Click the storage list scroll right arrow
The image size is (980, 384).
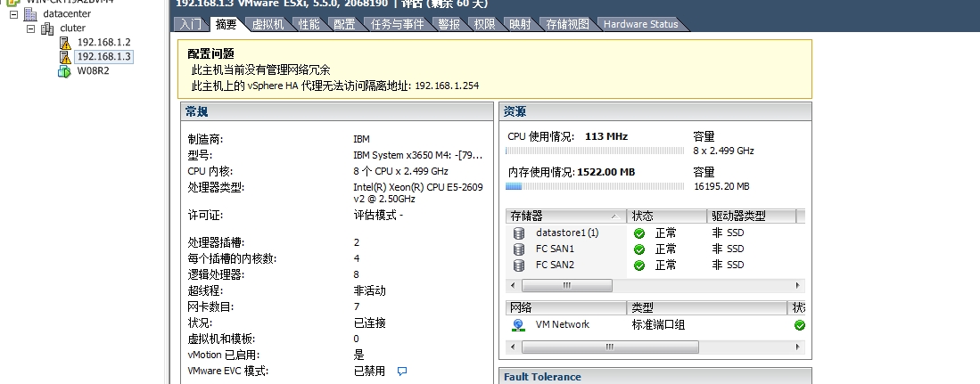pyautogui.click(x=797, y=285)
